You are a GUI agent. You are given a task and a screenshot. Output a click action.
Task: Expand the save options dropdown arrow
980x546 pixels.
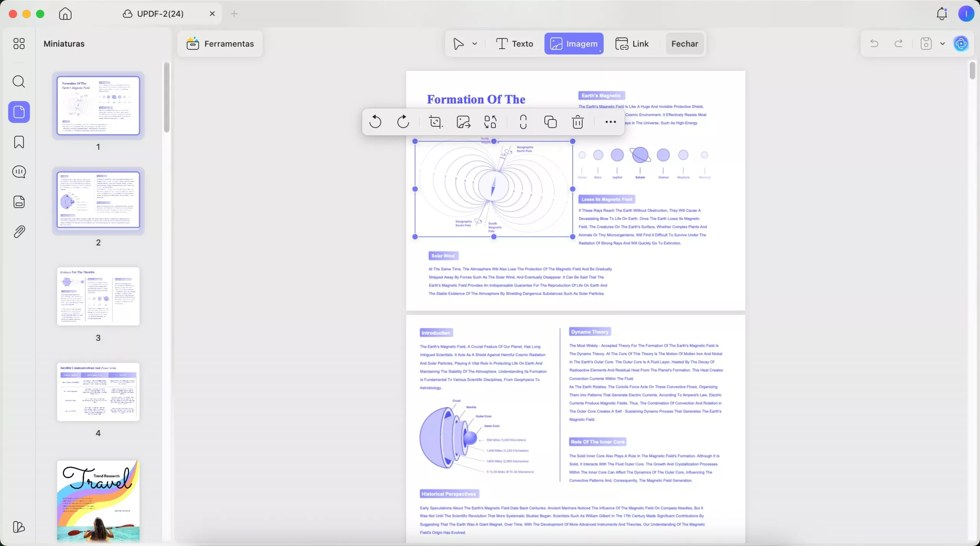(942, 44)
